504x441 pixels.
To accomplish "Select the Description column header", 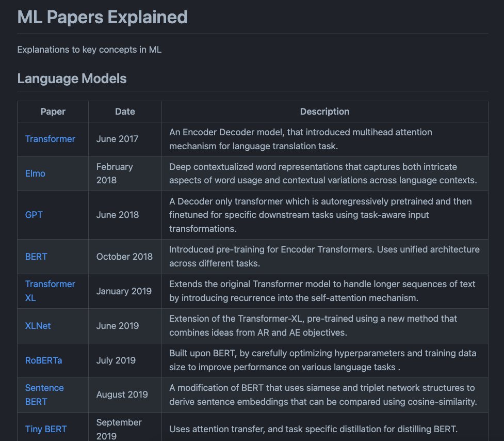I will 324,112.
